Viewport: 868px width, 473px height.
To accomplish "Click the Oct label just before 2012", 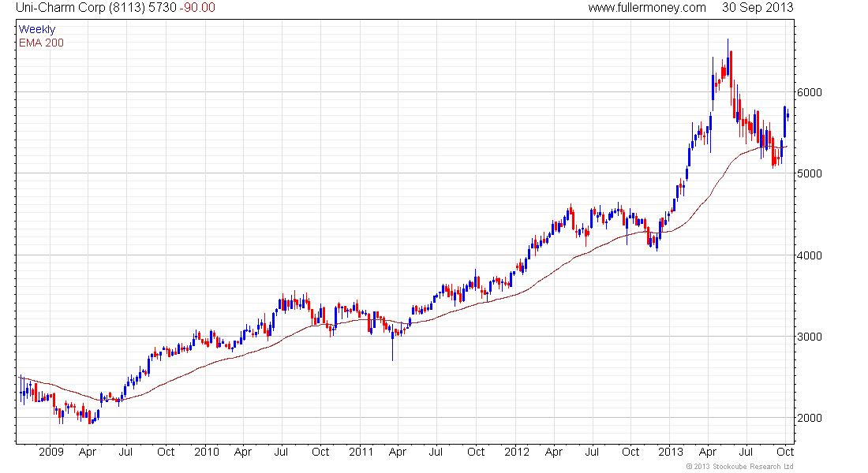I will [476, 452].
